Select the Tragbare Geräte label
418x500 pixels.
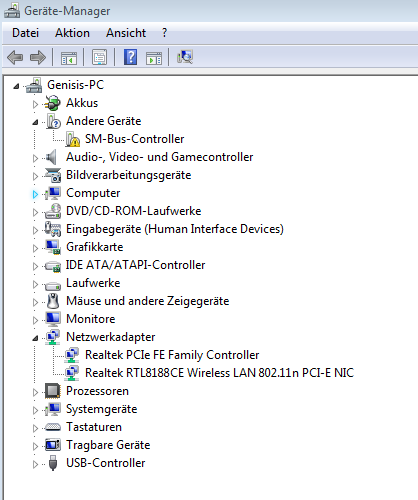[108, 445]
